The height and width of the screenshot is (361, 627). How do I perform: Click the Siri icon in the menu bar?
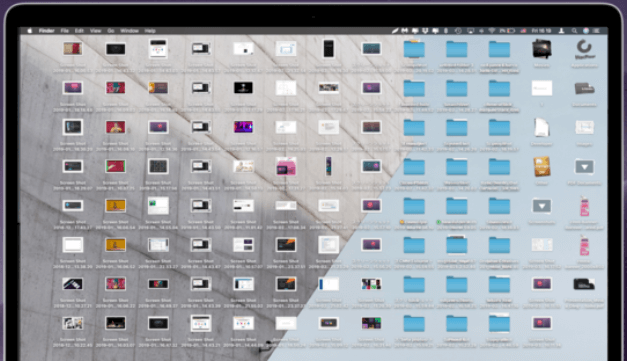(585, 31)
